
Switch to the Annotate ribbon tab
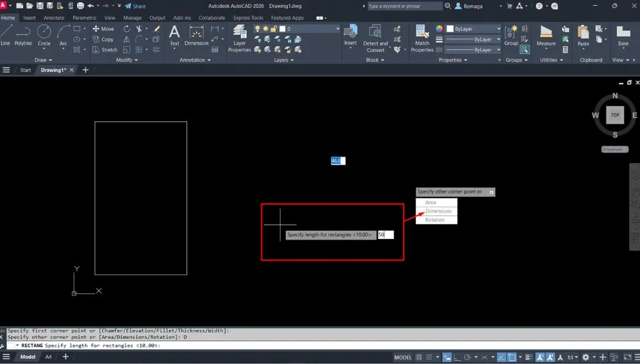point(53,18)
